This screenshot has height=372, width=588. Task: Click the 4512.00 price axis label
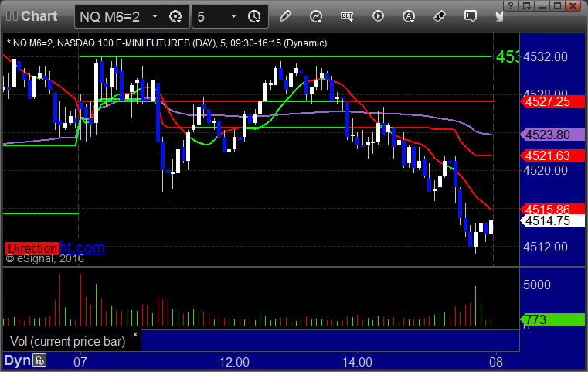546,247
